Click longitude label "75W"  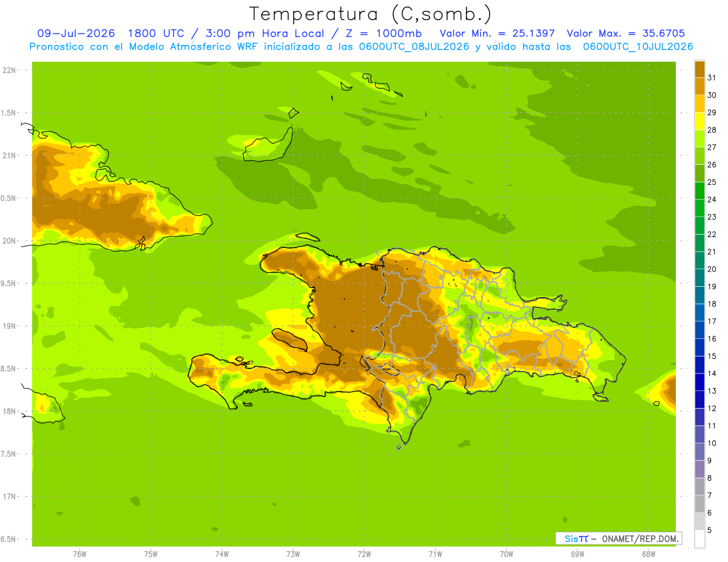tap(150, 554)
